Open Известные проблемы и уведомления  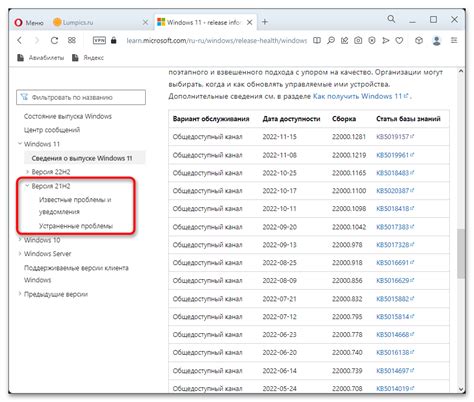75,206
